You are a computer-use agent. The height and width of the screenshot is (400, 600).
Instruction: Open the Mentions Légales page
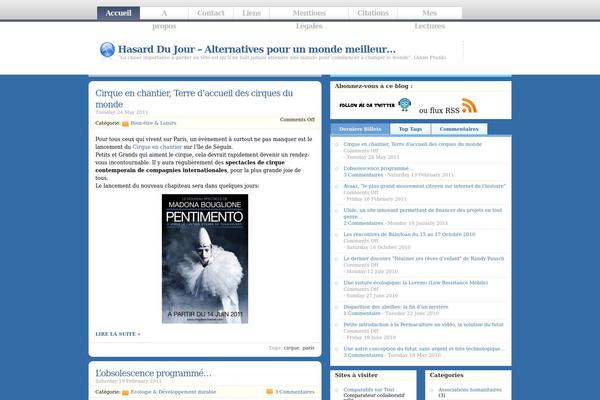tap(309, 20)
